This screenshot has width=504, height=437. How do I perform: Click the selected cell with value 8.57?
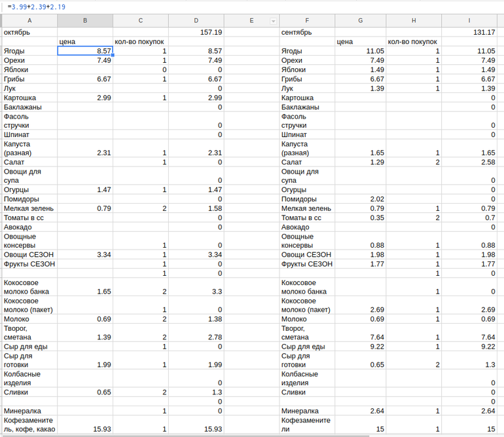(x=85, y=51)
